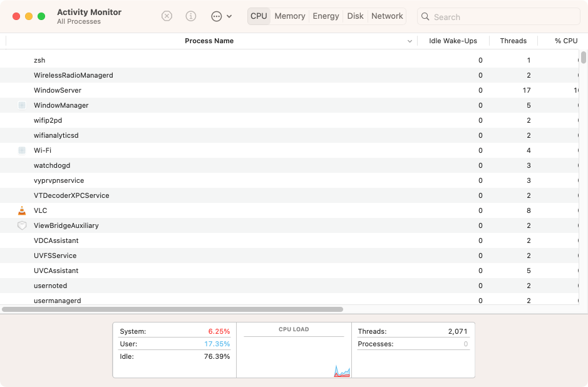Click the Processes label in summary
The width and height of the screenshot is (588, 387).
point(375,344)
